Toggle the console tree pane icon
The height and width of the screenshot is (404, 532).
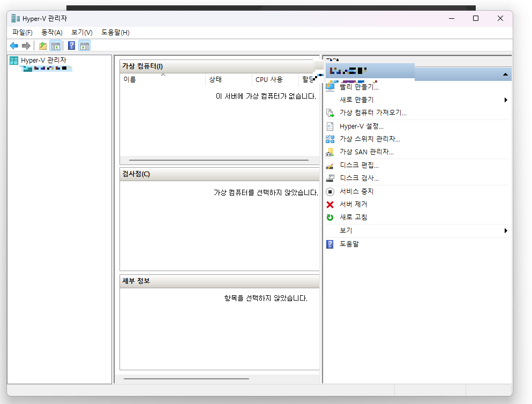(55, 46)
